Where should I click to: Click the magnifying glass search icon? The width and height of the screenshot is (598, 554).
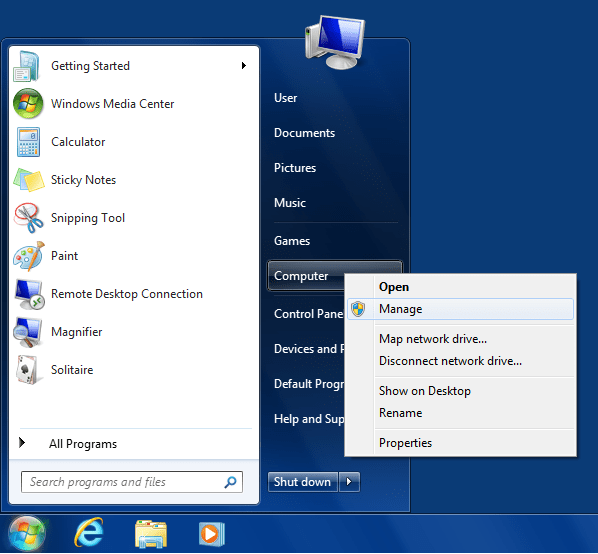230,482
